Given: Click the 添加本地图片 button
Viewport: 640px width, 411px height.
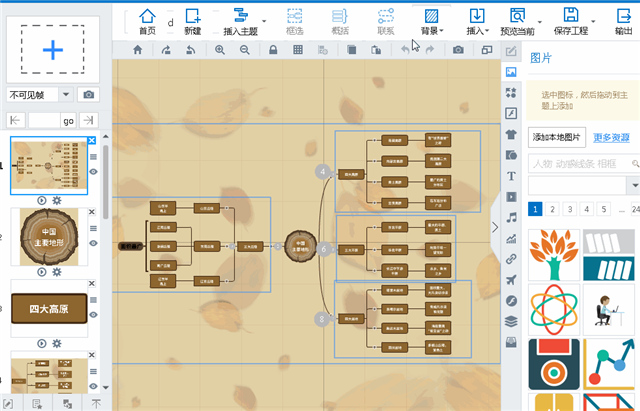Looking at the screenshot, I should click(558, 136).
